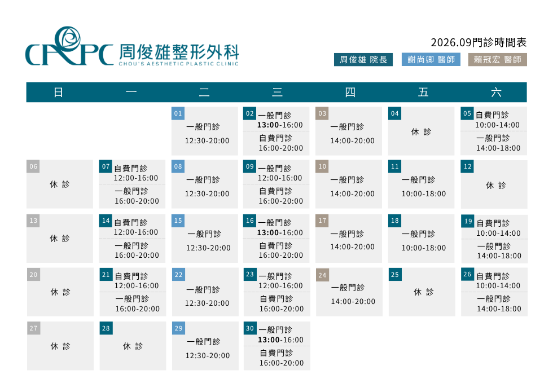Screen dimensions: 553x392
Task: Click date badge 04
Action: coord(394,113)
